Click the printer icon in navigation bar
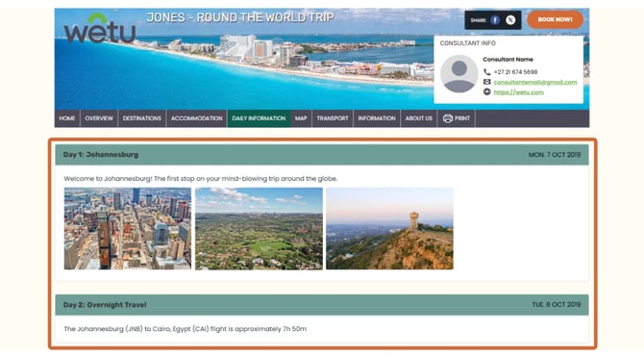Screen dimensions: 644x358 [x=448, y=118]
